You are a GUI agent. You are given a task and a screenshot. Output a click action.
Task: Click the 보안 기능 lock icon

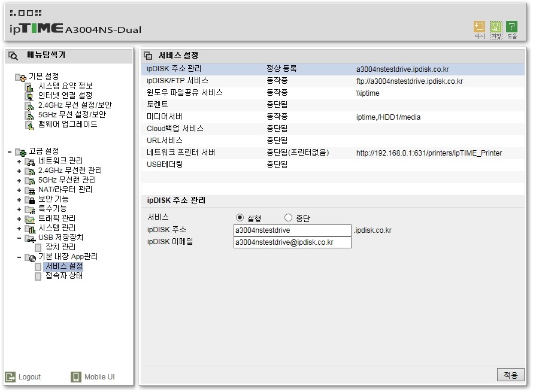coord(30,200)
